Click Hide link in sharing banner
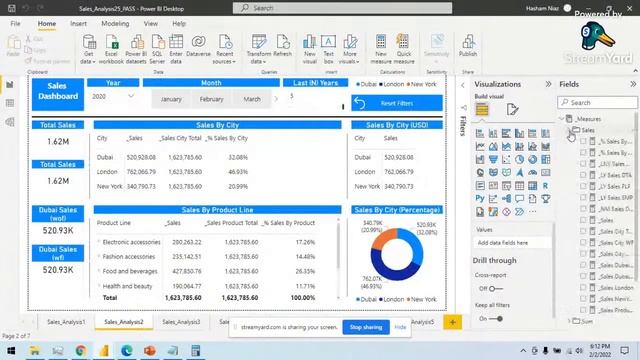 (x=400, y=327)
